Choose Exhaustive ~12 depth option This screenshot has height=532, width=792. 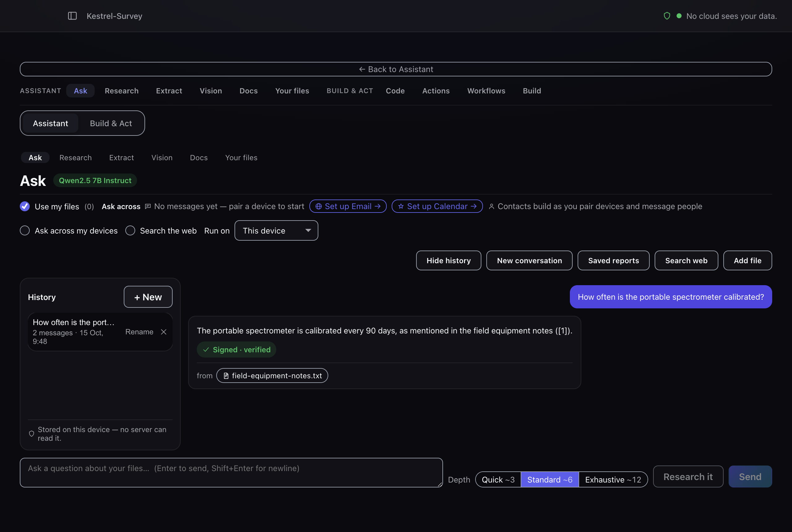point(613,479)
